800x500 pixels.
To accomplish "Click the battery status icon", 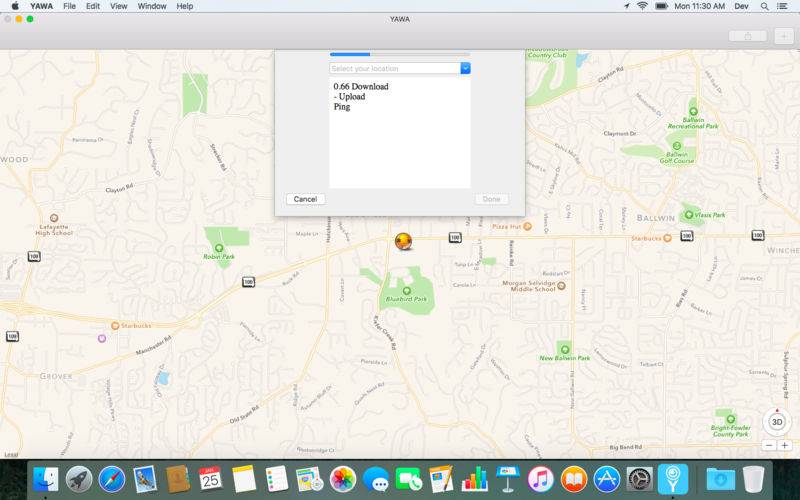I will point(662,6).
